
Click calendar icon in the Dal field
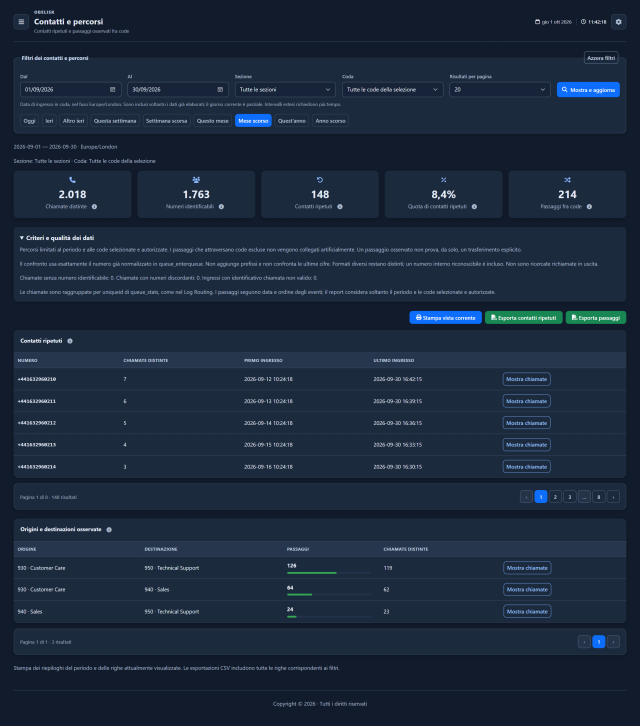[x=113, y=89]
